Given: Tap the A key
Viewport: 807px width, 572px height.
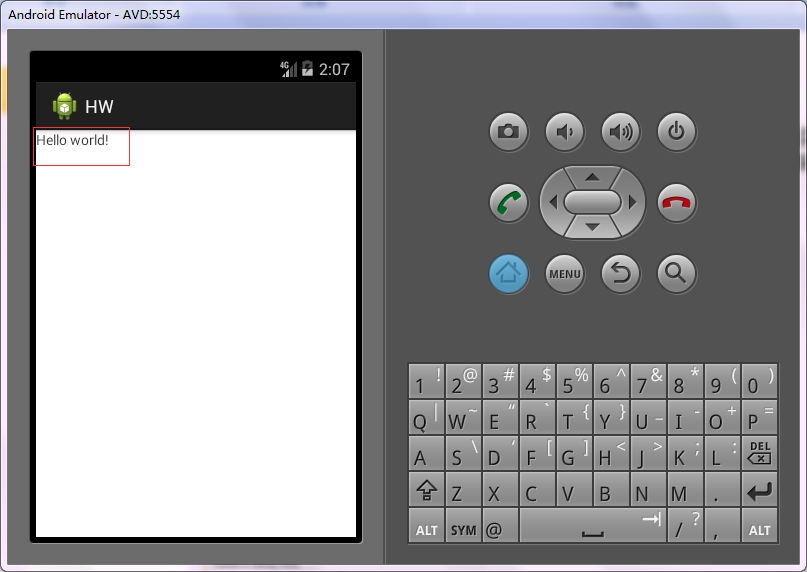Looking at the screenshot, I should 426,453.
